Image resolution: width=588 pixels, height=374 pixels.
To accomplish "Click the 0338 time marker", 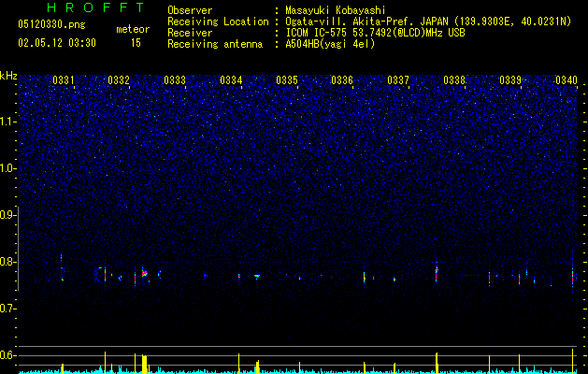I will [454, 80].
